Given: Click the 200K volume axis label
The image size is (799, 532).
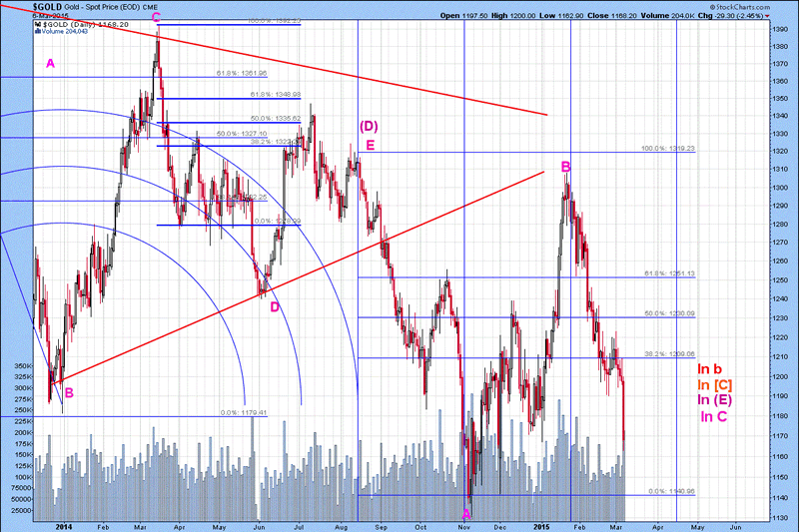Looking at the screenshot, I should (x=23, y=433).
